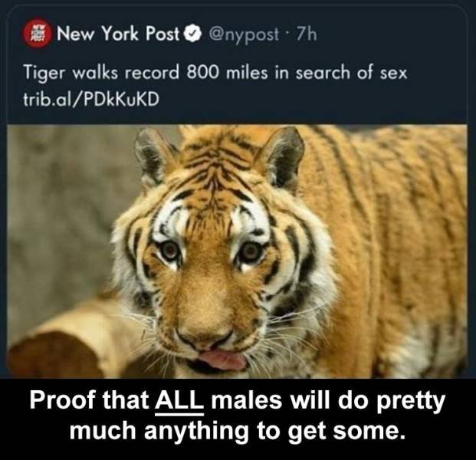Click the tiger's eye nearest the gray wall
Image resolution: width=476 pixels, height=460 pixels.
pyautogui.click(x=170, y=251)
